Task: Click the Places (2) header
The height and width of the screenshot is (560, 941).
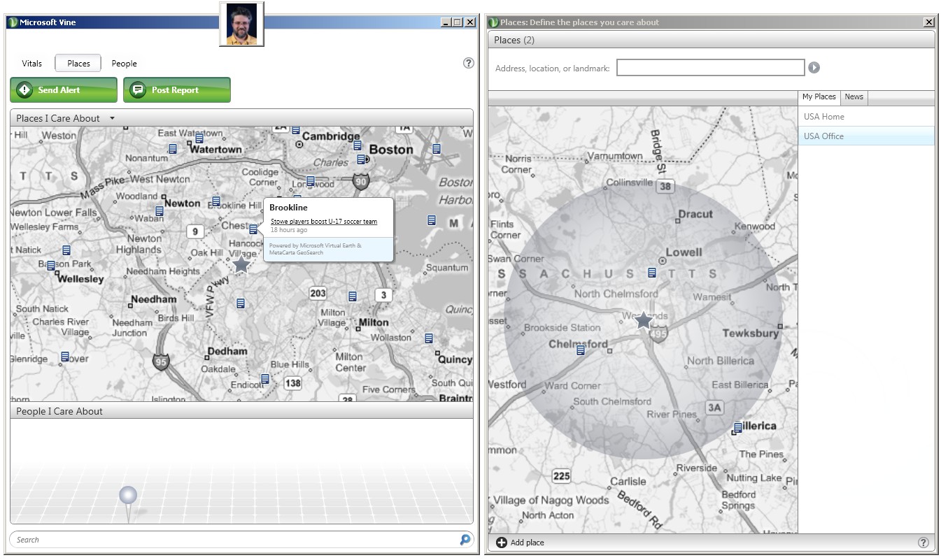Action: coord(712,40)
